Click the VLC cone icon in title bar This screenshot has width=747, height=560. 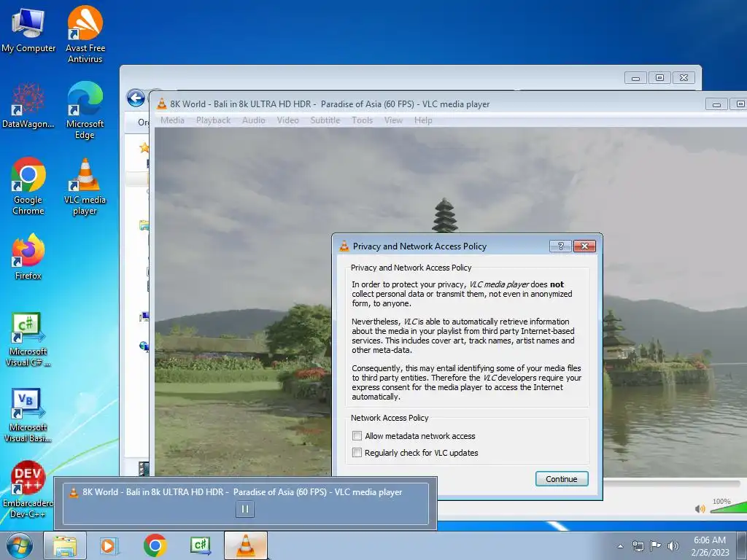pyautogui.click(x=162, y=104)
